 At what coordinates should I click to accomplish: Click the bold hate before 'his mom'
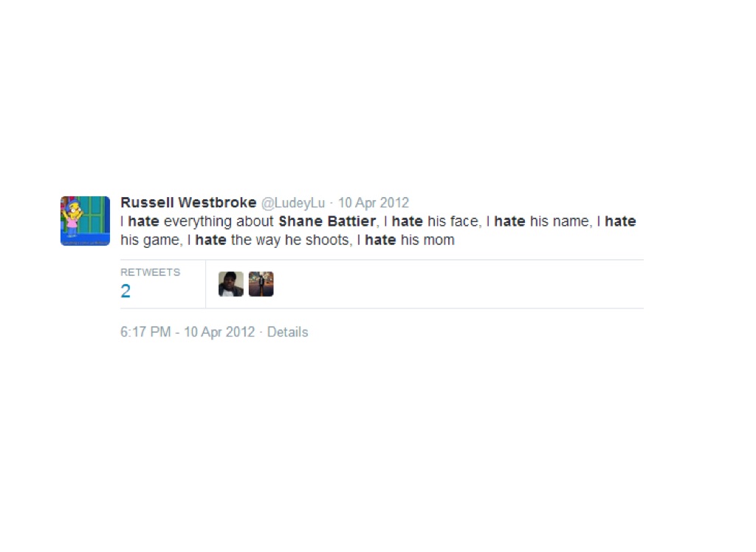pyautogui.click(x=380, y=240)
